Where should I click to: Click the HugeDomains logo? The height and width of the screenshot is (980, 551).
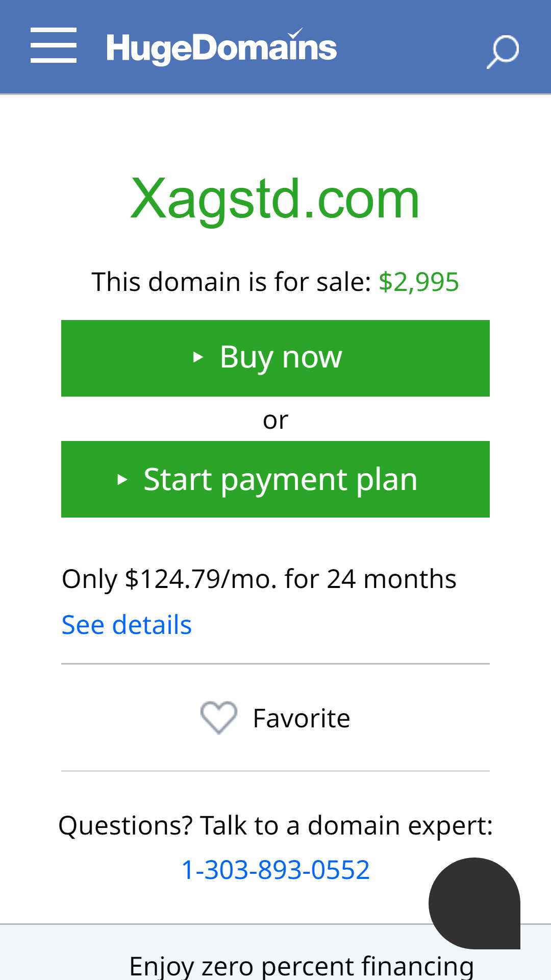tap(221, 47)
